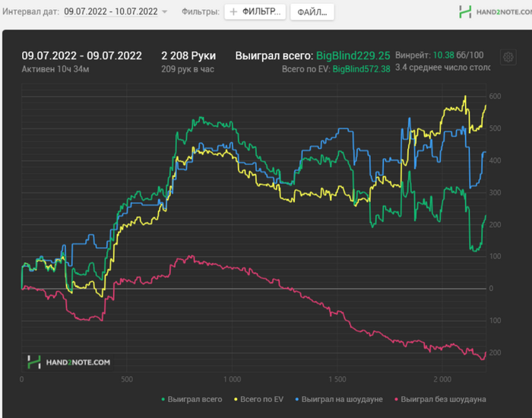Click the Фильтры: label
Image resolution: width=532 pixels, height=418 pixels.
201,12
